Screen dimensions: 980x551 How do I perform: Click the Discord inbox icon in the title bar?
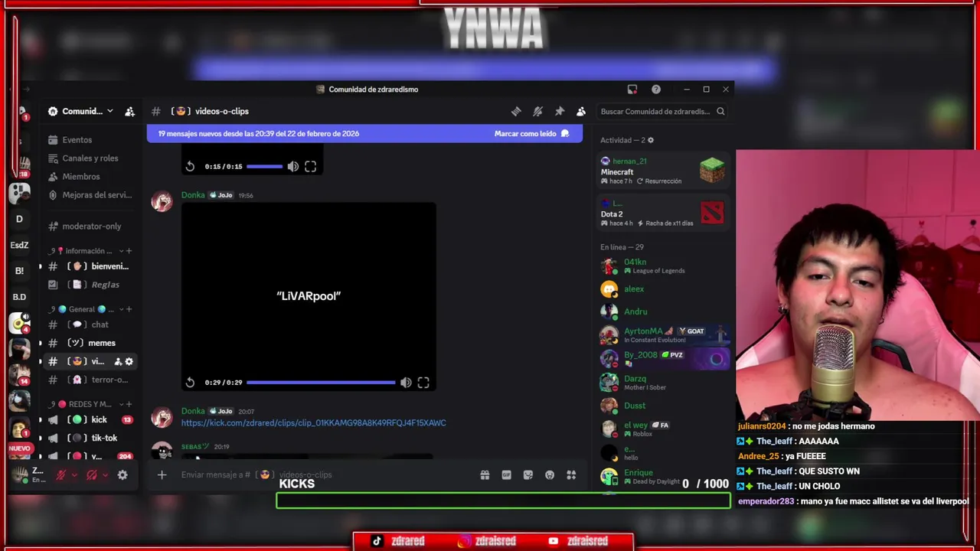coord(632,90)
